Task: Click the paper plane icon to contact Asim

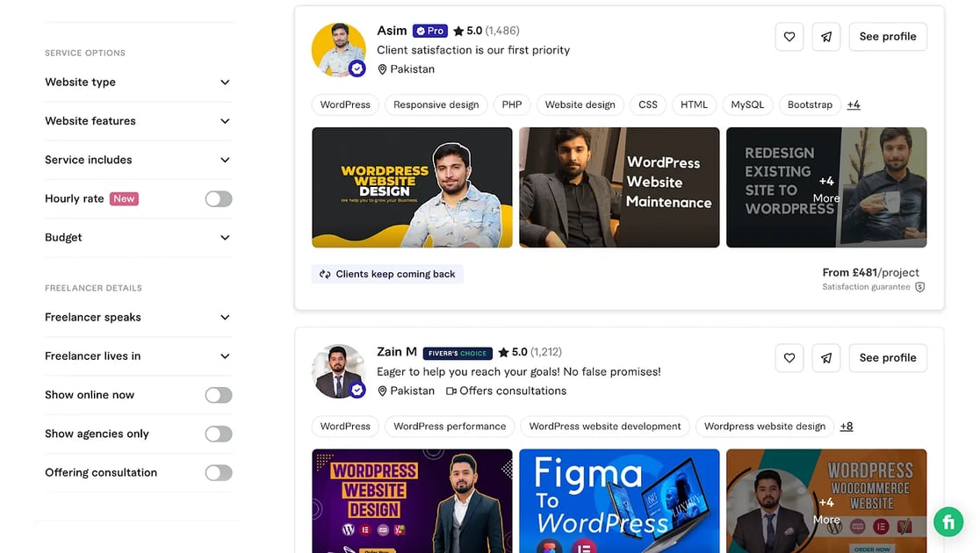Action: pos(825,37)
